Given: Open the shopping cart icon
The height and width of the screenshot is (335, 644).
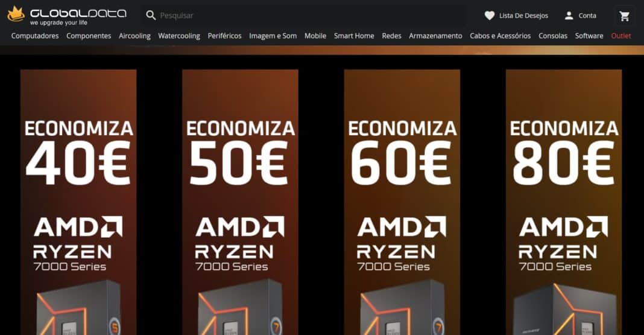Looking at the screenshot, I should point(625,16).
